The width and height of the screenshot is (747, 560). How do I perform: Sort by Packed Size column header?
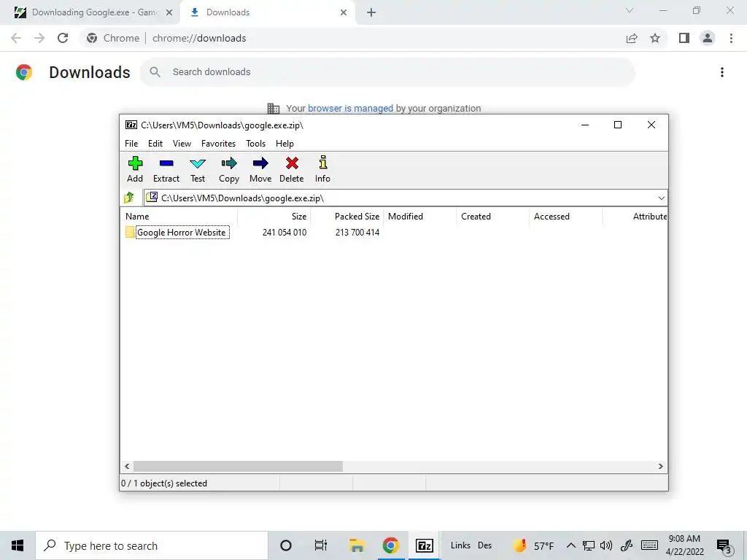[x=347, y=216]
